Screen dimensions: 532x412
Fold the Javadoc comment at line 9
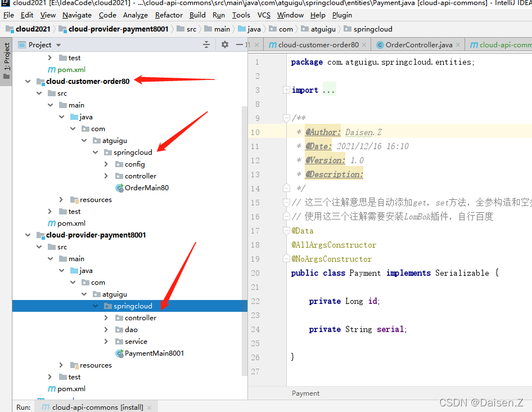(x=286, y=118)
